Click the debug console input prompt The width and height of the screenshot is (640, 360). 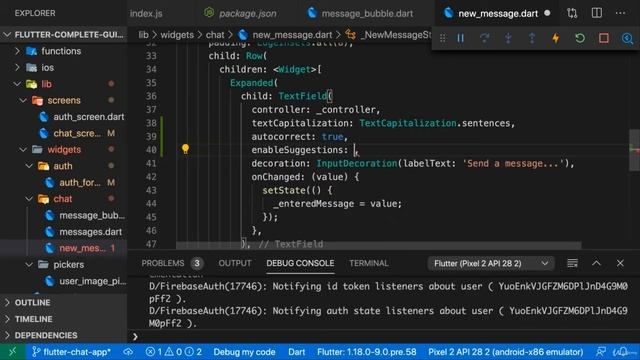point(384,337)
